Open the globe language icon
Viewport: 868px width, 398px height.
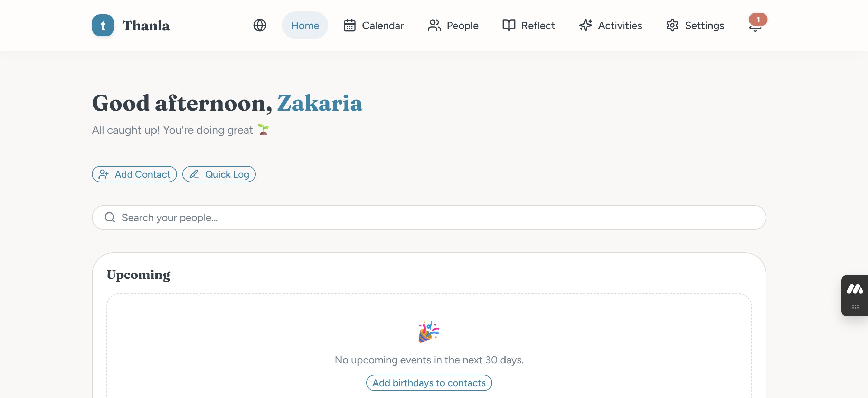click(260, 25)
